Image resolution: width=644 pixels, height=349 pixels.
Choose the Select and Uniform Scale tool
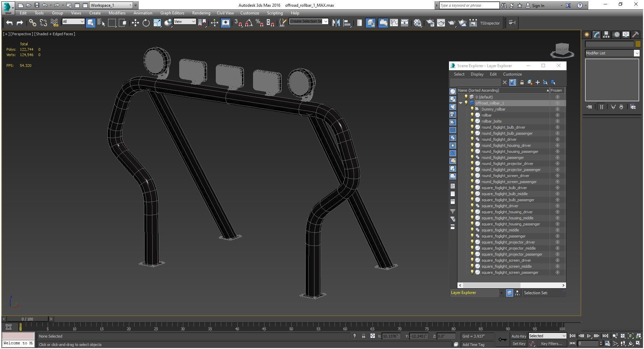pos(157,23)
